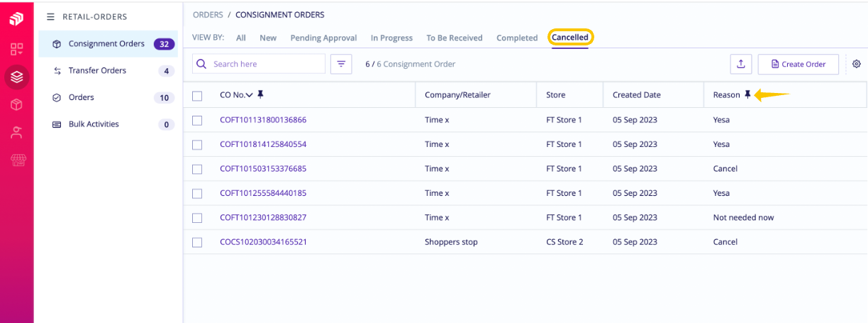Check the box for COCS102030034165521

(197, 242)
